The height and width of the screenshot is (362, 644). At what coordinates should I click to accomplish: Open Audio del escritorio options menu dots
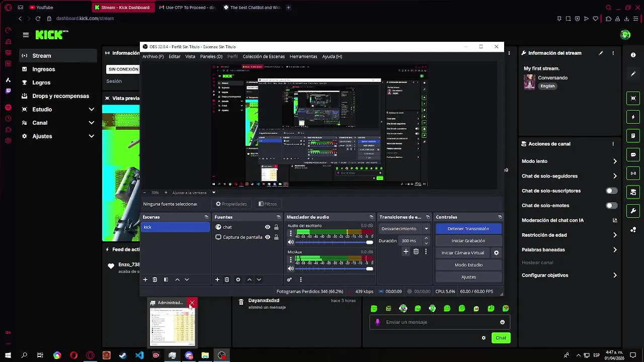pos(290,233)
